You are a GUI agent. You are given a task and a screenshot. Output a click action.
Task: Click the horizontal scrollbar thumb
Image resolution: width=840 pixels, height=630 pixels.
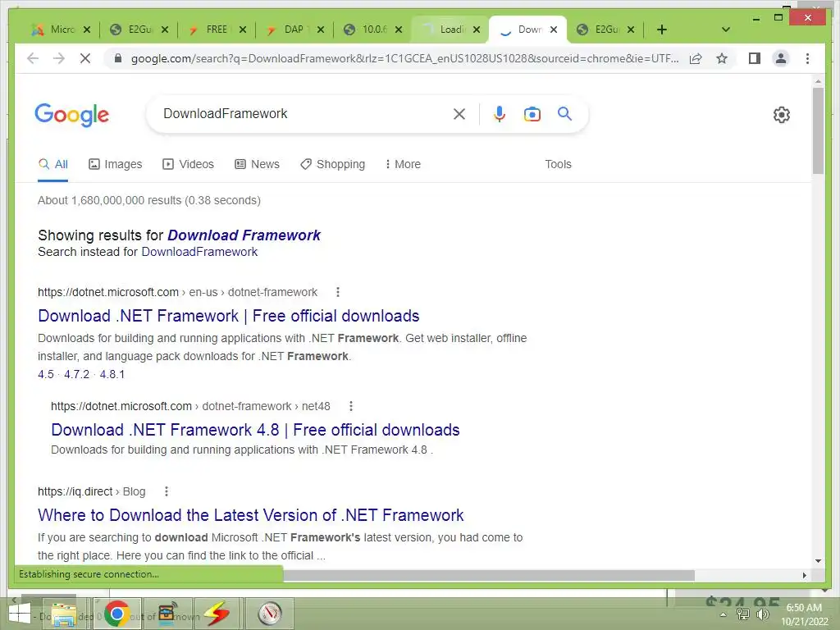pos(489,575)
